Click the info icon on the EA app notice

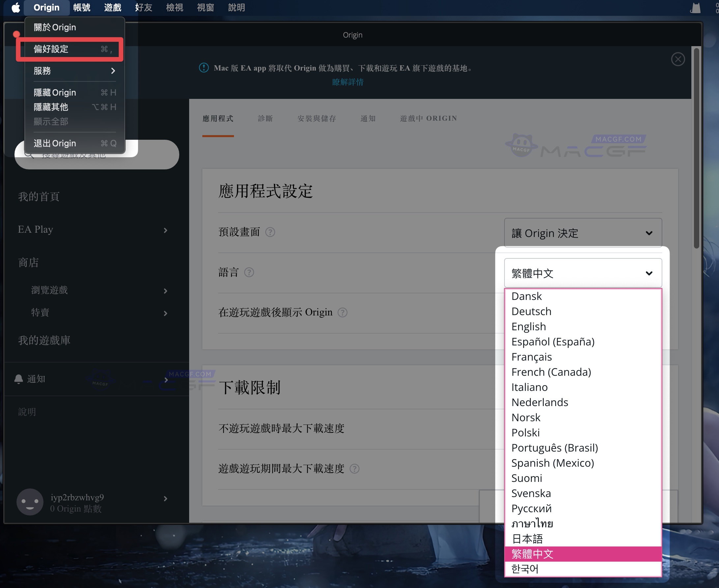tap(203, 68)
